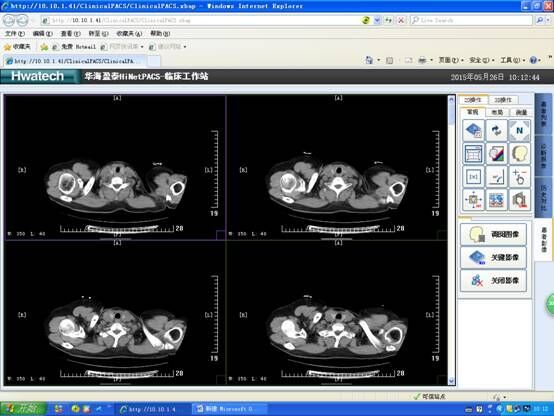Click the image viewer vertical scrollbar down arrow
Screen dimensions: 554x416
(x=451, y=381)
